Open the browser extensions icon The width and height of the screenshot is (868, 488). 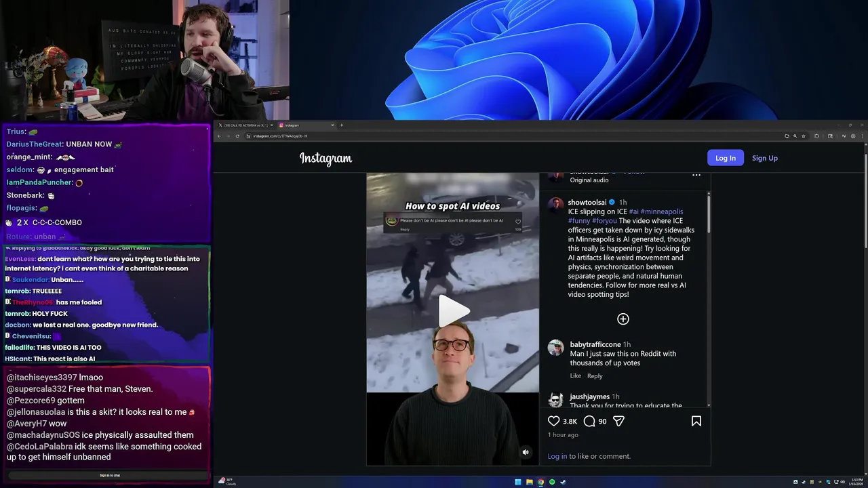point(816,136)
